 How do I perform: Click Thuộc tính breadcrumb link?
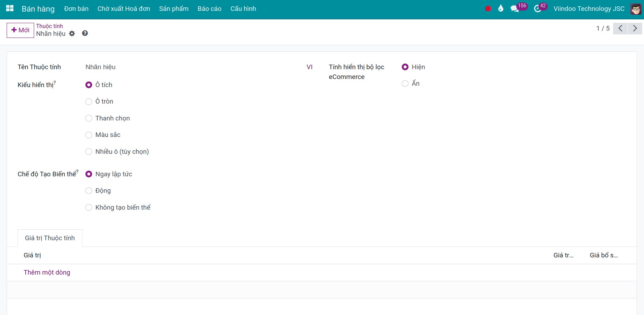[50, 26]
